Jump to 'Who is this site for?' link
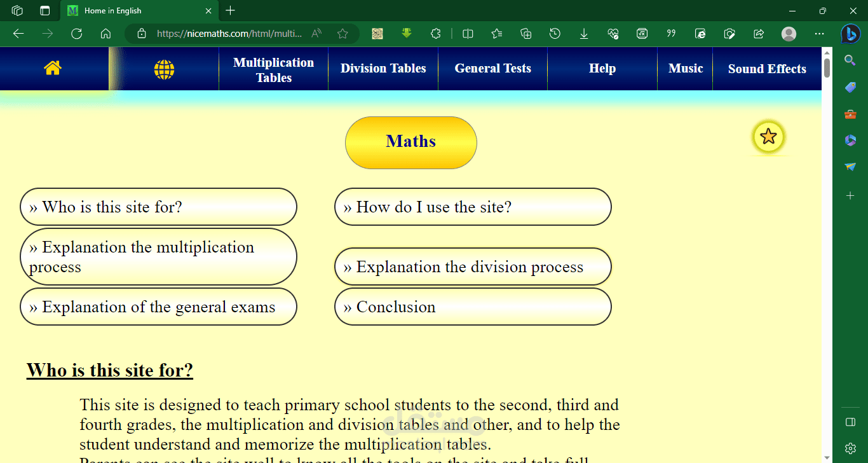 [158, 207]
